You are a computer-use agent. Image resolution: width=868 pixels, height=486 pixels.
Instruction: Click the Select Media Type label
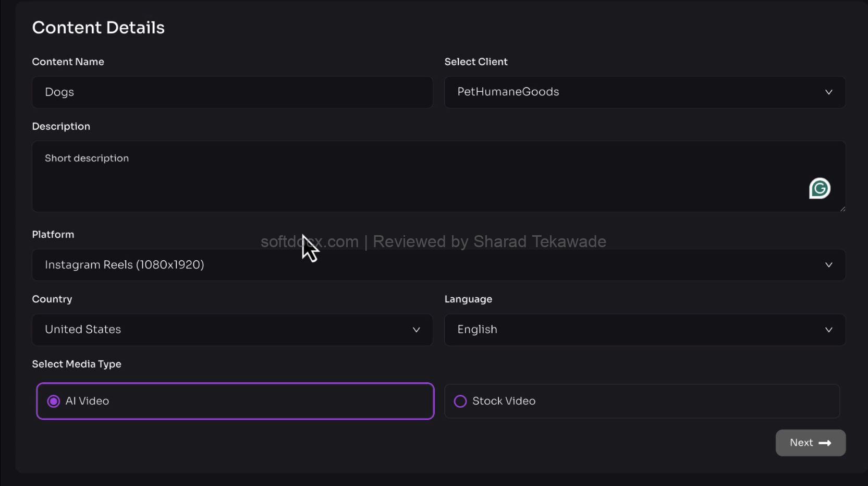pos(77,364)
